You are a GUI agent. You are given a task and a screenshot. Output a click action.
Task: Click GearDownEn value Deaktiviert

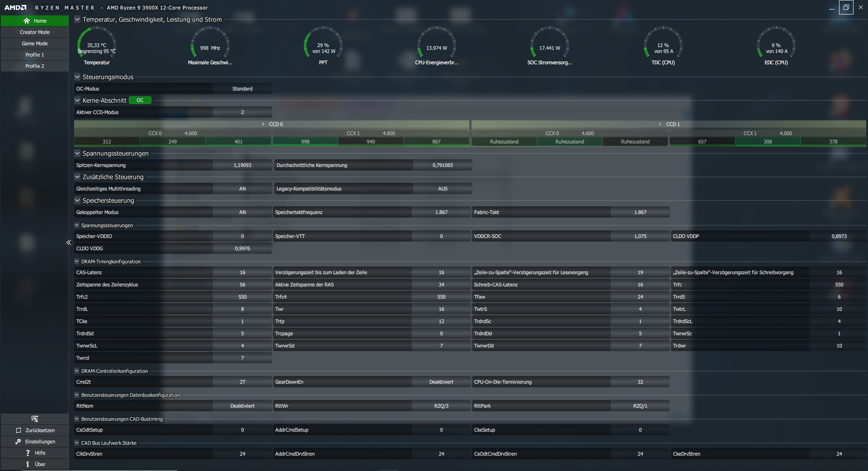click(x=441, y=382)
